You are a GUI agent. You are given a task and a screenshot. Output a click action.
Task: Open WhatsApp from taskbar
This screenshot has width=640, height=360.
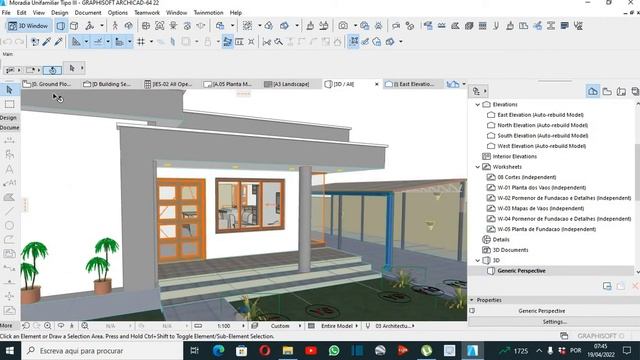(x=334, y=351)
